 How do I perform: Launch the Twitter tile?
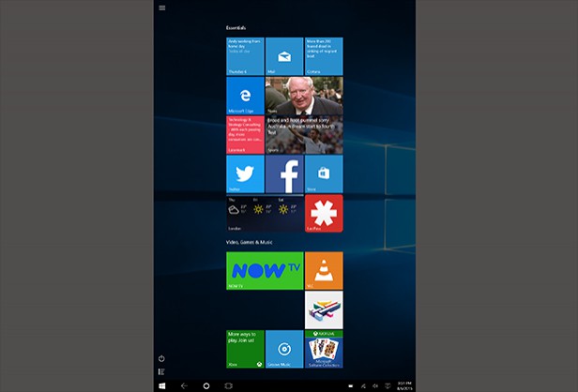pyautogui.click(x=245, y=173)
